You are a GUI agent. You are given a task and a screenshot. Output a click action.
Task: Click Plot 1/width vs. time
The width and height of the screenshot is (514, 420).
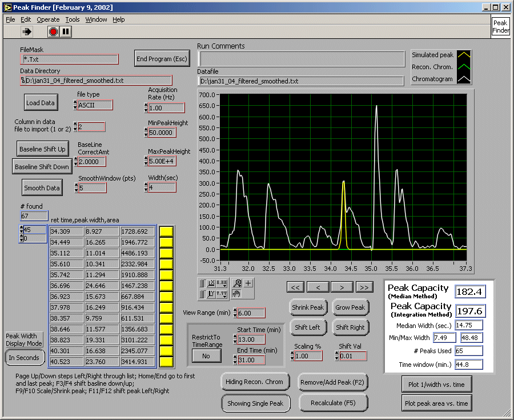[437, 385]
